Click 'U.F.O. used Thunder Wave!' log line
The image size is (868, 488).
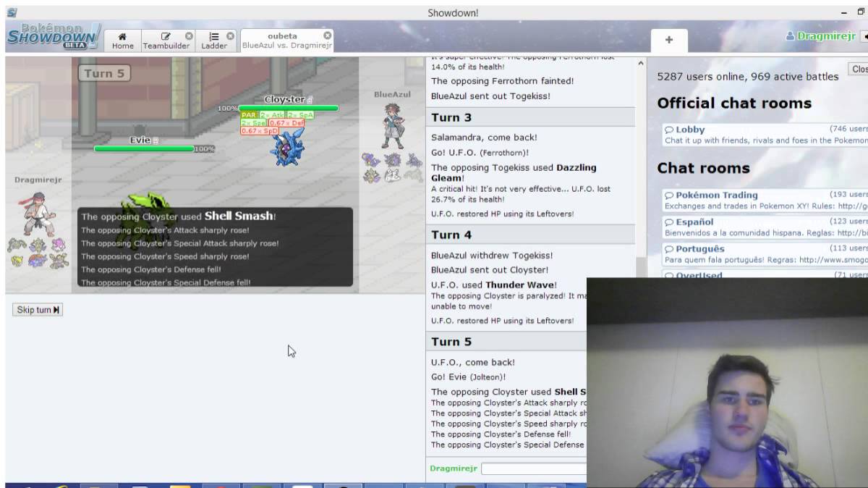tap(493, 285)
